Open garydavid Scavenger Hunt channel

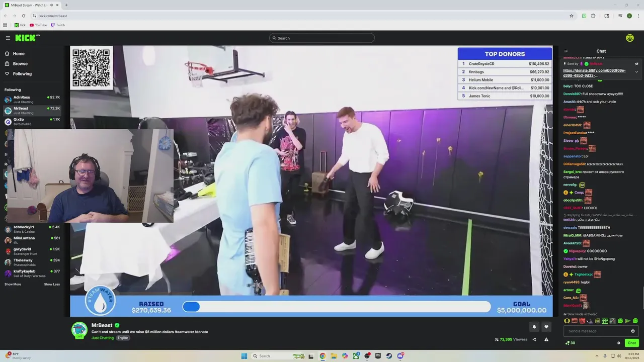coord(32,251)
